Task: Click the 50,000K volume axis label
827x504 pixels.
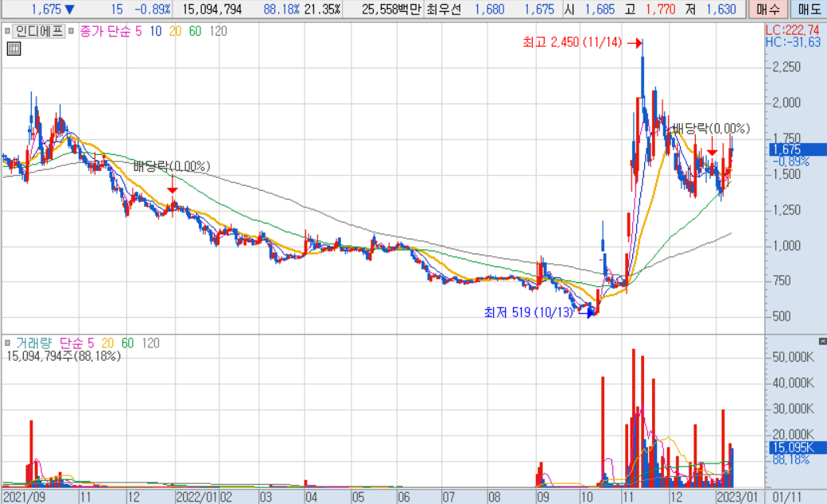Action: (794, 357)
